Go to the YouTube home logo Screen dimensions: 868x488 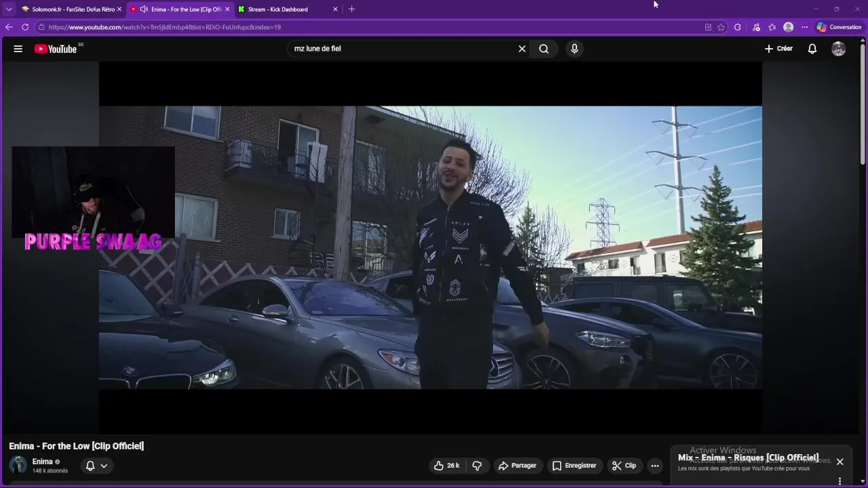pos(56,49)
